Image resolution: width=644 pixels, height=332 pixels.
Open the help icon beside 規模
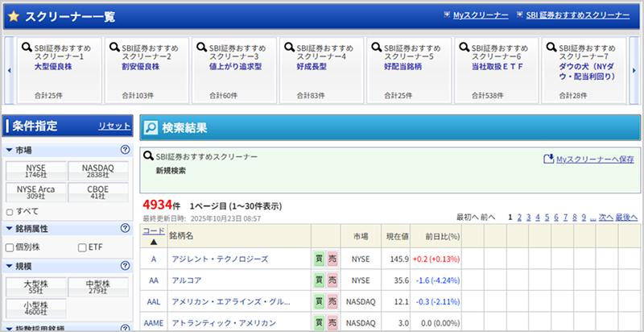click(125, 266)
